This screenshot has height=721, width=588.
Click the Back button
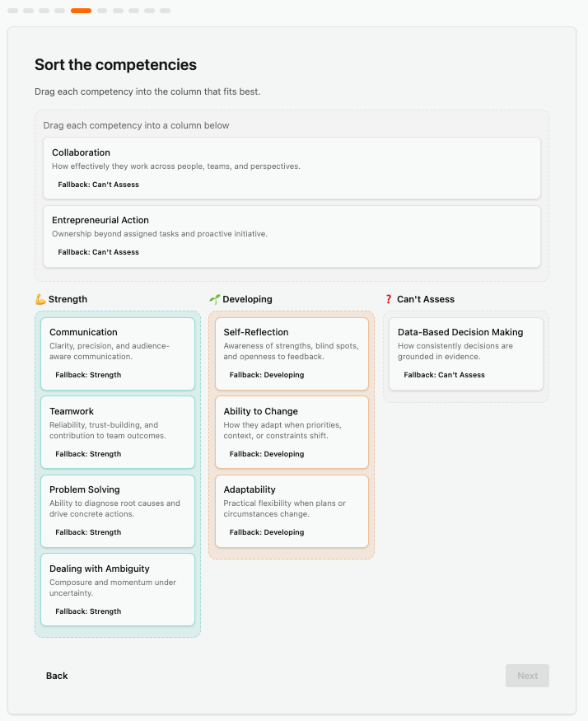(x=57, y=676)
